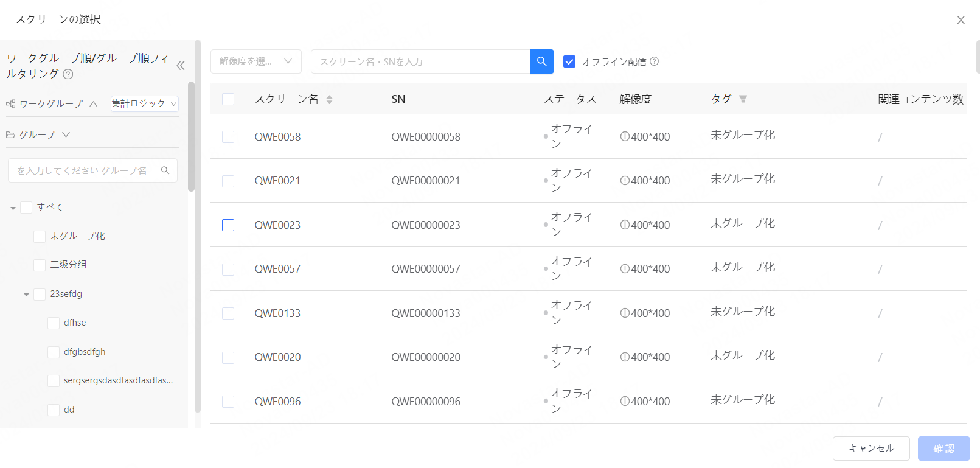
Task: Click the blue search magnifier button
Action: point(541,61)
